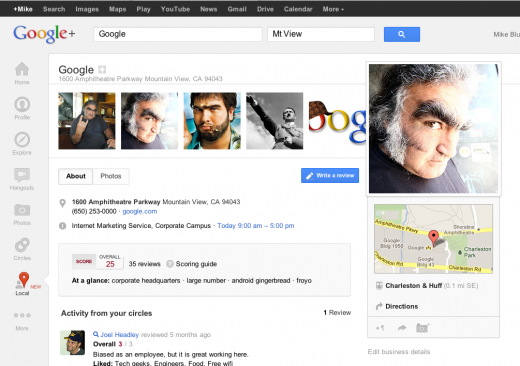The image size is (520, 366).
Task: Click the large profile photo on right
Action: [x=434, y=129]
